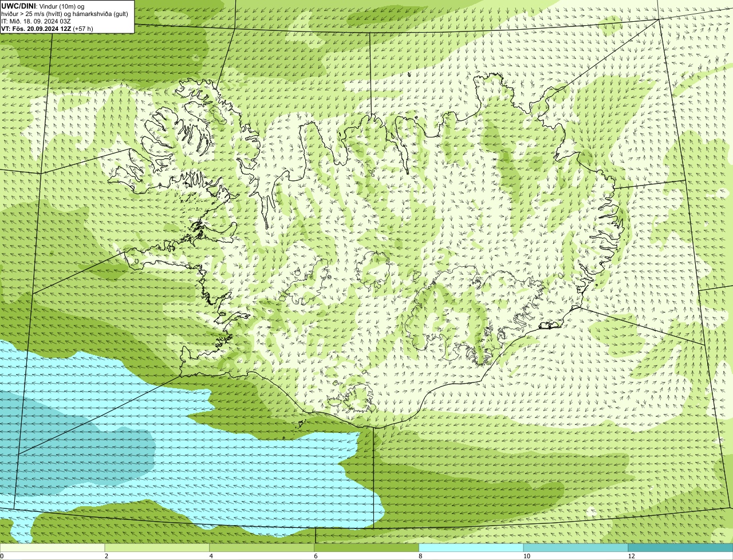733x560 pixels.
Task: Click the 'hviður > 25 m/s (hvítt)' description line
Action: pyautogui.click(x=65, y=14)
